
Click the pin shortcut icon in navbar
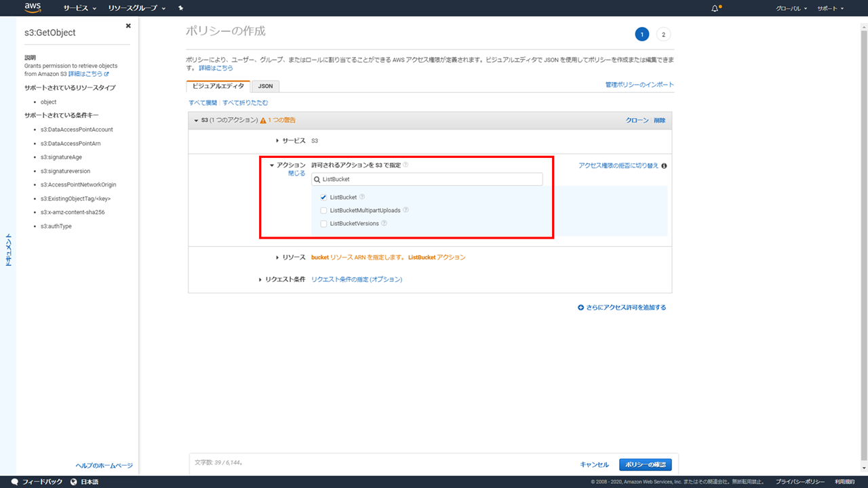(x=180, y=8)
